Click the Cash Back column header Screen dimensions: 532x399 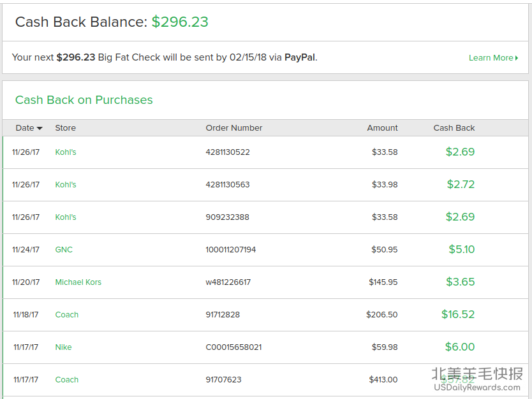pyautogui.click(x=454, y=128)
